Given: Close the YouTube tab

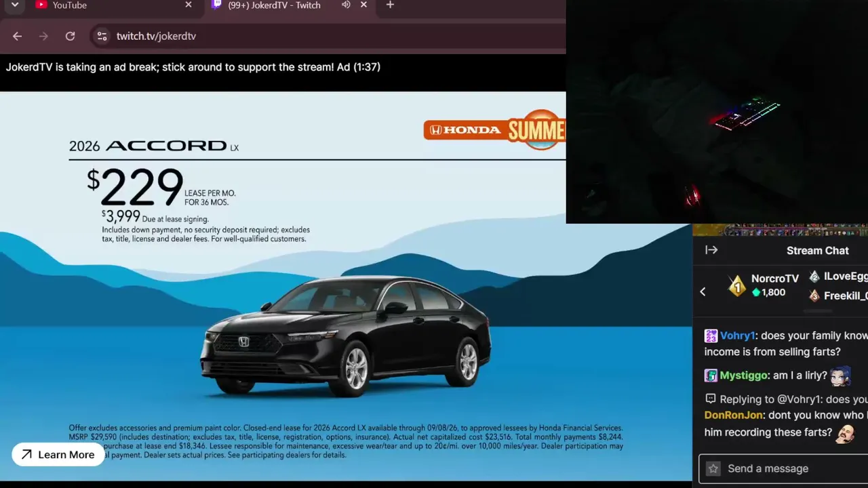Looking at the screenshot, I should point(189,5).
